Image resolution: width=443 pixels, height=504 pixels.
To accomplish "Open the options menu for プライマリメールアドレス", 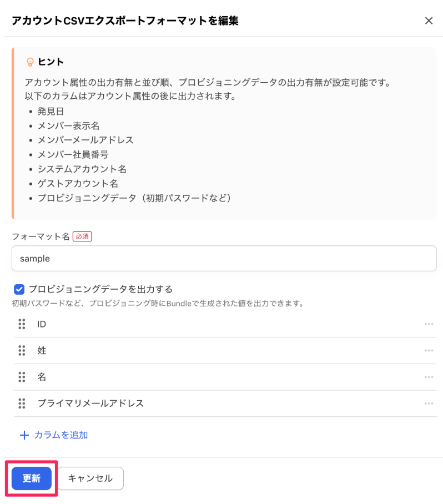I will [429, 404].
